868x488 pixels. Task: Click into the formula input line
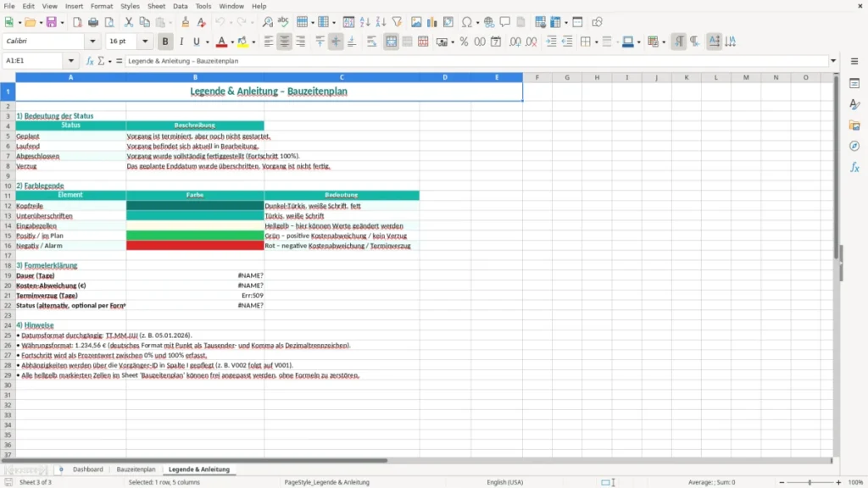476,61
